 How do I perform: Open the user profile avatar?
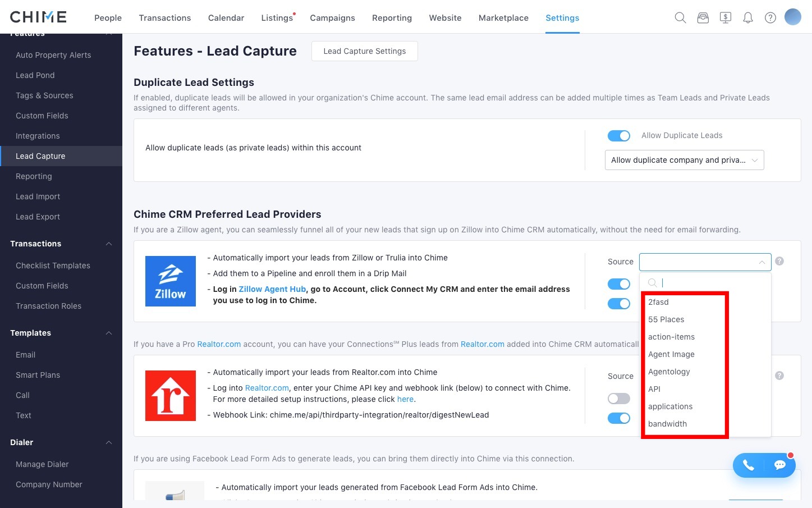pos(793,17)
